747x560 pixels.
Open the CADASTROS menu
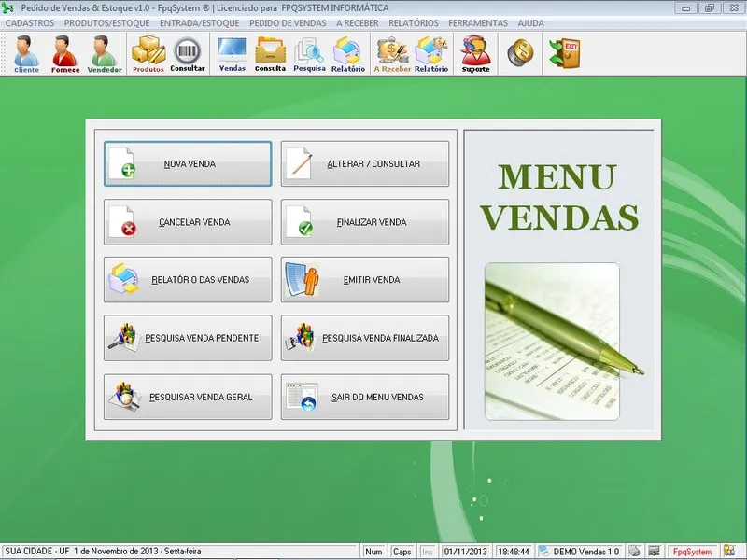pyautogui.click(x=30, y=22)
